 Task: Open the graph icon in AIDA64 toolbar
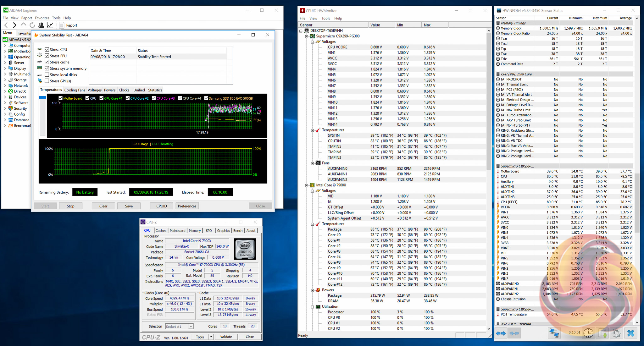pos(50,25)
